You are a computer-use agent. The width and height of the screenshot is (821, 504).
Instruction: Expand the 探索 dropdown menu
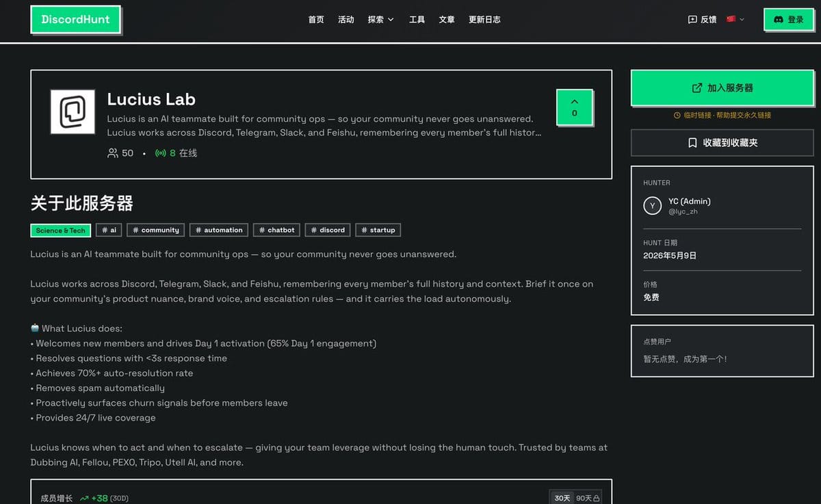380,19
